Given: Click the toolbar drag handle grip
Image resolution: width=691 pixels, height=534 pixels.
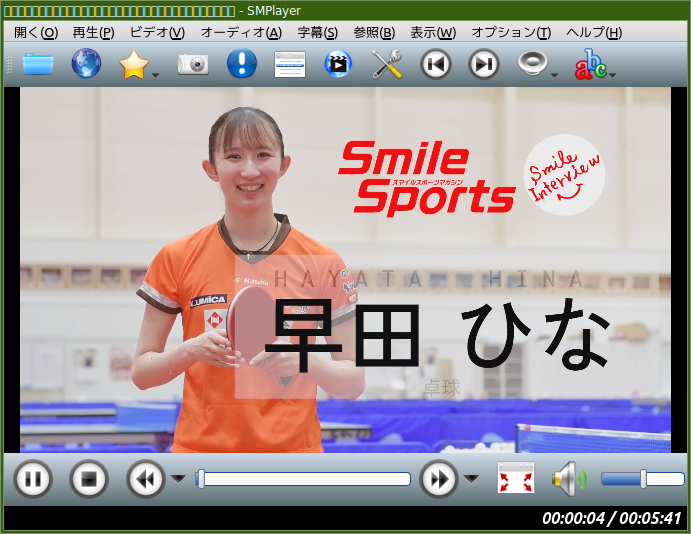Looking at the screenshot, I should pyautogui.click(x=9, y=64).
